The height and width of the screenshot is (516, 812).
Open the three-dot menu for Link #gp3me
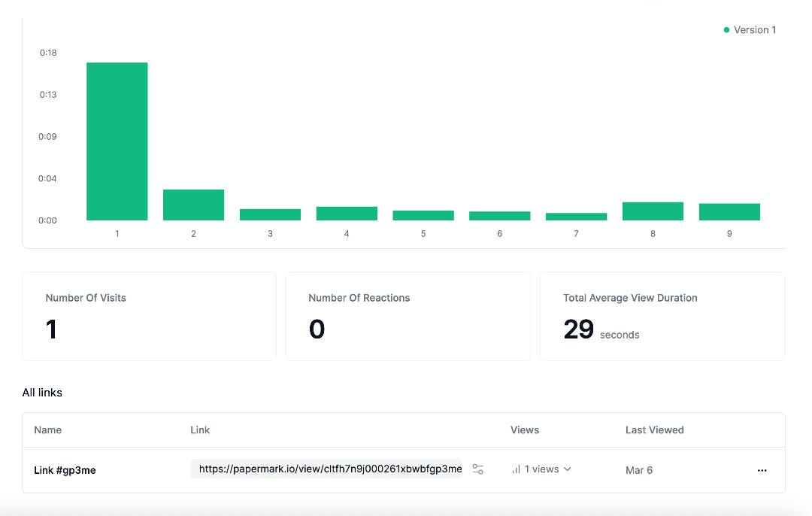(762, 470)
